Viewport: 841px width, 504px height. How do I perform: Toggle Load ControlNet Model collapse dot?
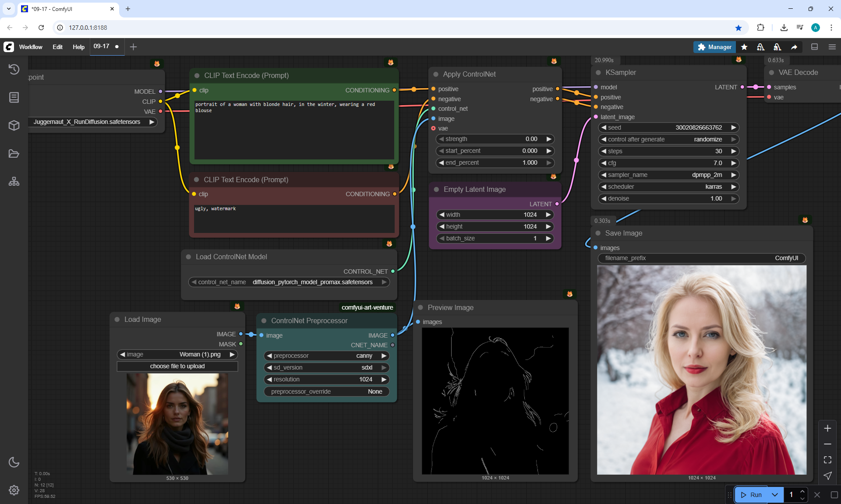(188, 257)
